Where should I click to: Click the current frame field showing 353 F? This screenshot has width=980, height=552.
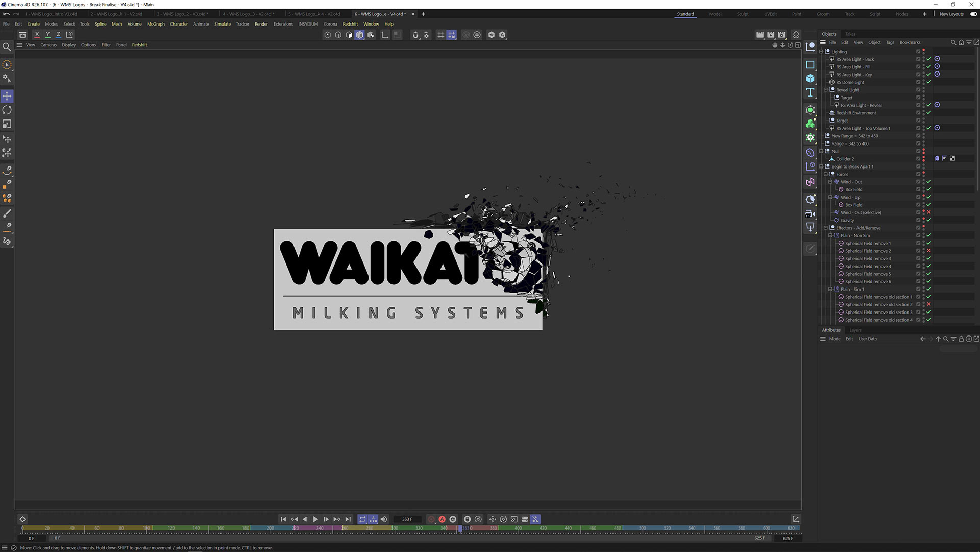(x=407, y=519)
